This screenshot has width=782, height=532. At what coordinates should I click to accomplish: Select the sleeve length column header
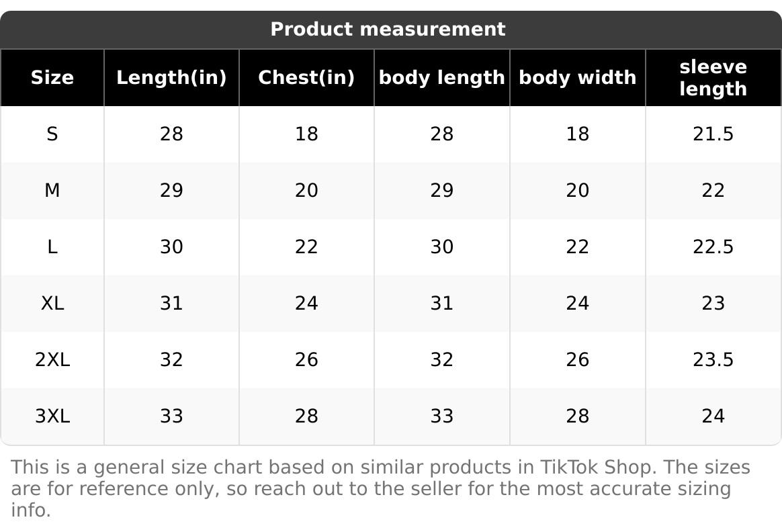[713, 77]
